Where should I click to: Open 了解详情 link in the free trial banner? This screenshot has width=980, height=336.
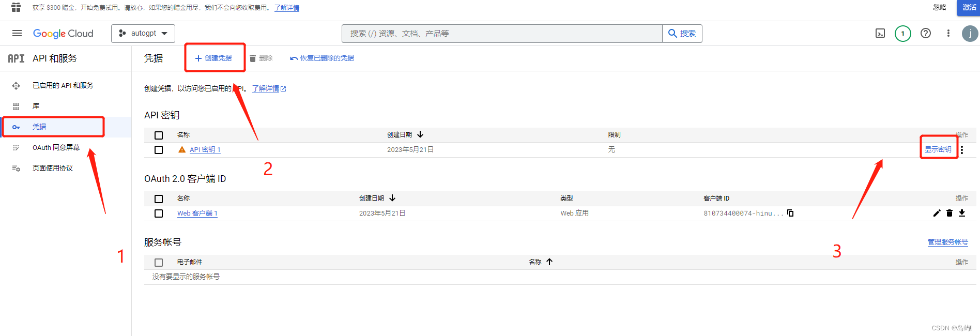[287, 8]
